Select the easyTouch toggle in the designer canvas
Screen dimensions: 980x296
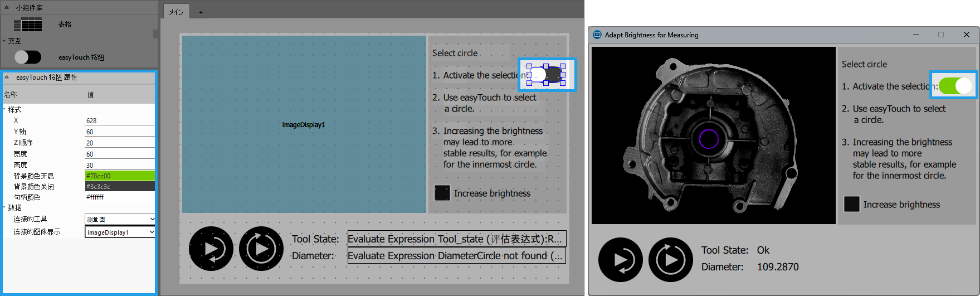click(x=546, y=75)
